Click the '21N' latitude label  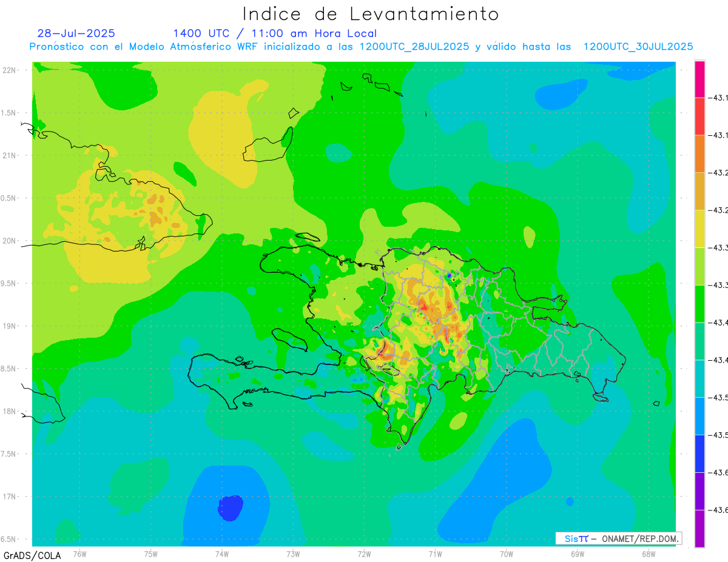pyautogui.click(x=9, y=155)
